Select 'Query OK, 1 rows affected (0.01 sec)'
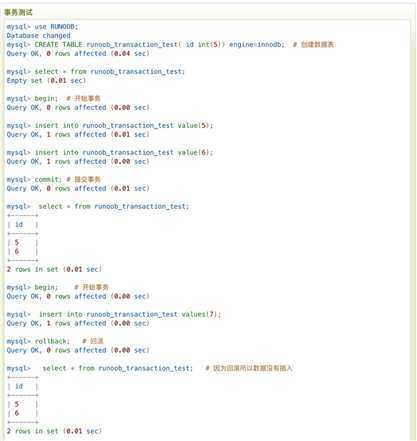 78,135
